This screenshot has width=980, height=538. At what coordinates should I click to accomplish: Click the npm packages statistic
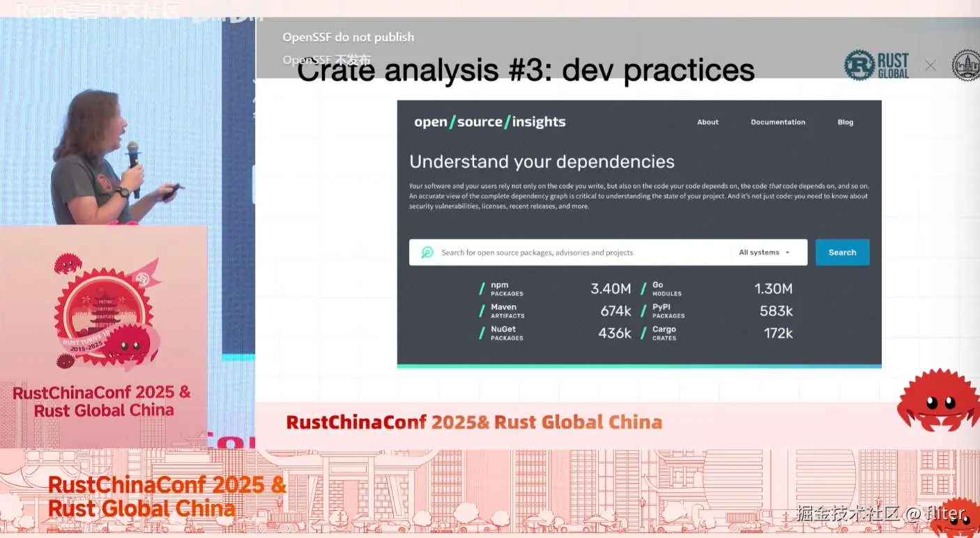(x=555, y=289)
